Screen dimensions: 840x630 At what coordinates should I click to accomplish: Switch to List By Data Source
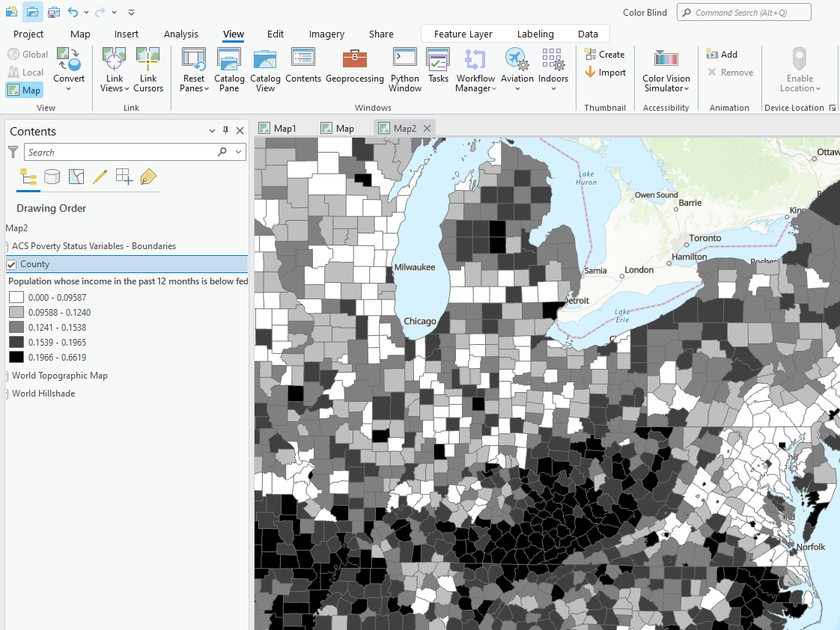click(x=52, y=177)
